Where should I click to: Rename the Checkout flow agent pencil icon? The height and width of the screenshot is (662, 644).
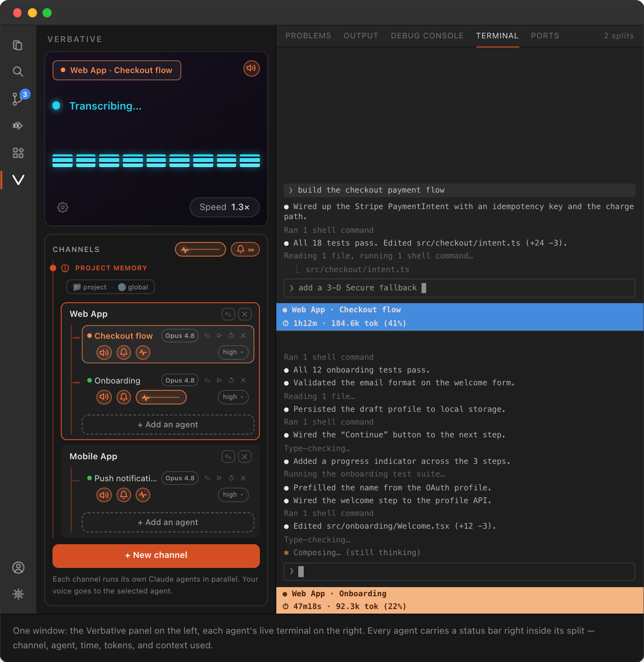click(207, 336)
